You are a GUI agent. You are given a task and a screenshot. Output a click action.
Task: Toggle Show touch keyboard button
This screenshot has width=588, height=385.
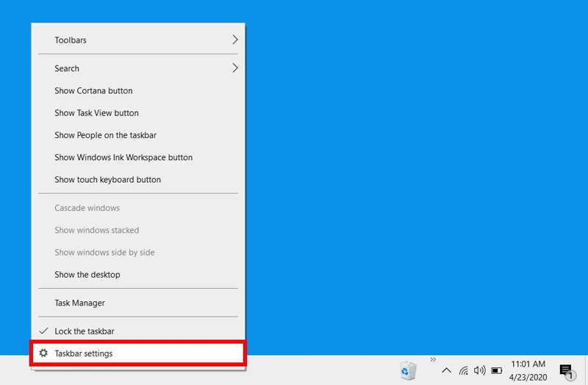click(138, 179)
